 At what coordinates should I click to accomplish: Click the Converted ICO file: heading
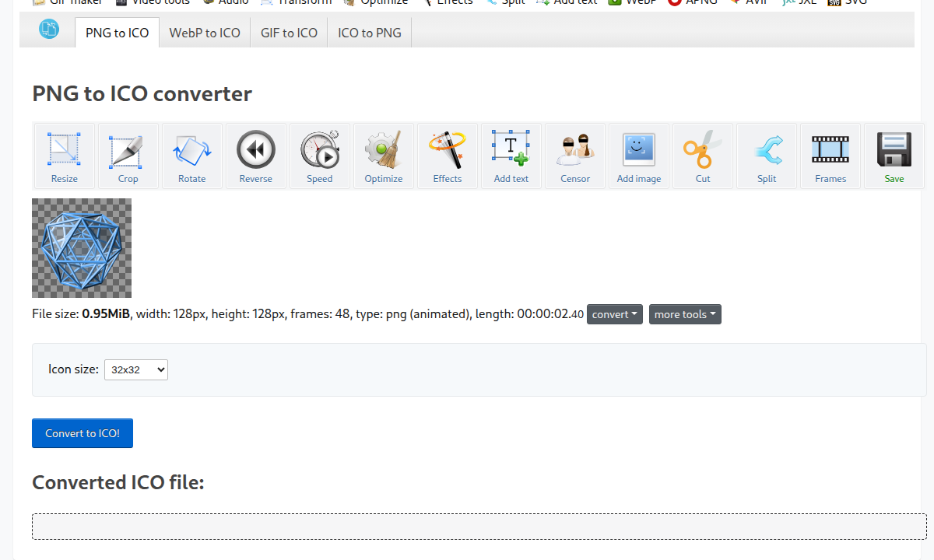point(118,482)
